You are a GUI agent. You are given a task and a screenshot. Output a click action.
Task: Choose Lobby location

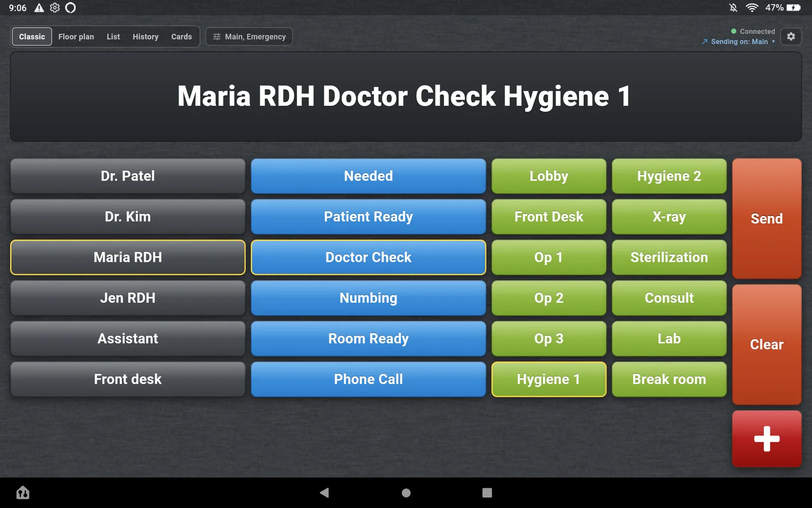click(x=549, y=176)
